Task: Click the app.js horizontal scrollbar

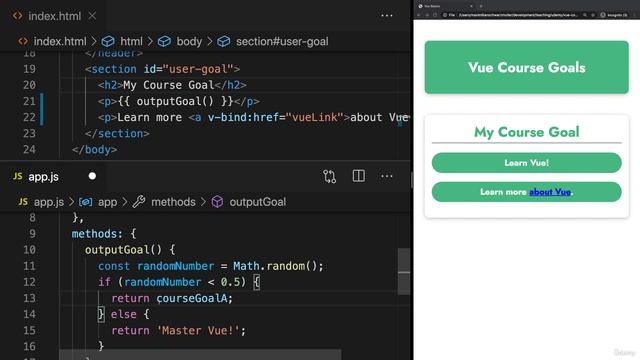Action: (200, 354)
